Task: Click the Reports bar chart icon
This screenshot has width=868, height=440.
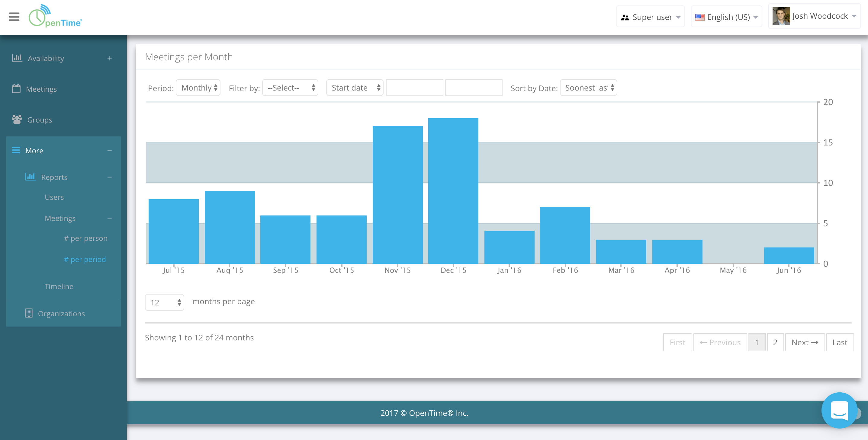Action: [30, 177]
